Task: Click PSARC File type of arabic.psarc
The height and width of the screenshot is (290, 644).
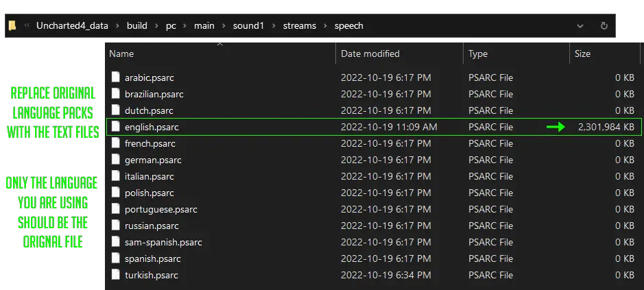Action: tap(490, 77)
